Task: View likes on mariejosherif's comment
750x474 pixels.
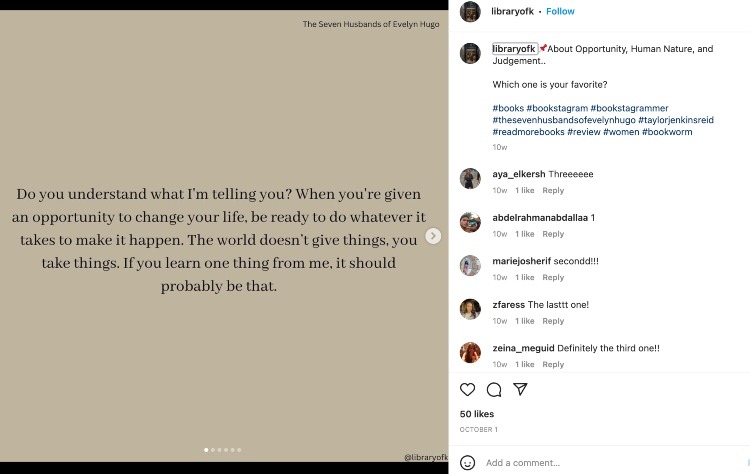Action: pos(525,277)
